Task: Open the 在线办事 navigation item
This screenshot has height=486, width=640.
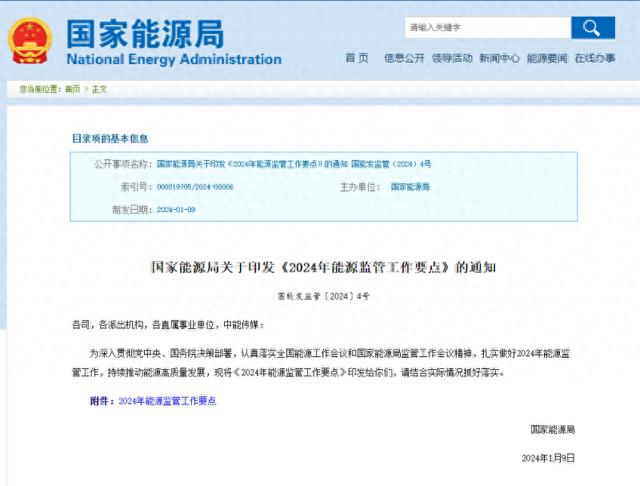Action: click(594, 58)
